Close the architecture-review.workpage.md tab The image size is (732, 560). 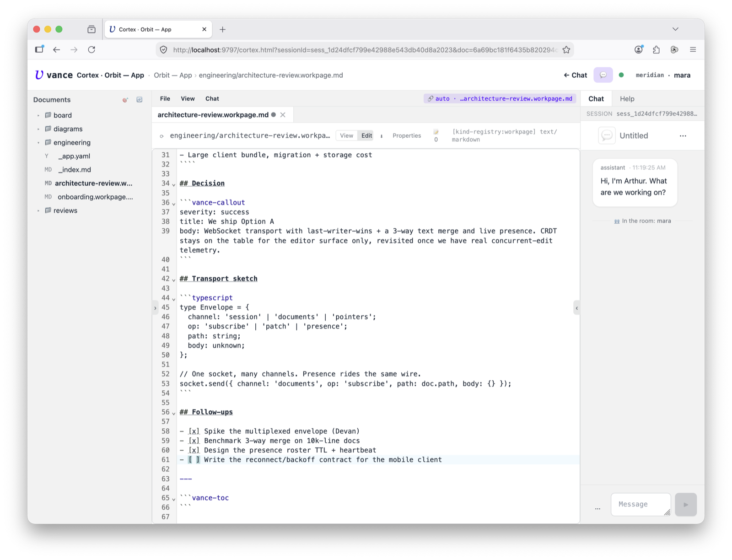(283, 115)
